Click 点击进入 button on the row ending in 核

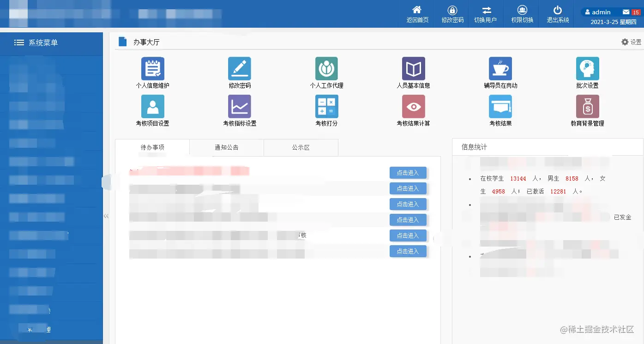point(408,235)
